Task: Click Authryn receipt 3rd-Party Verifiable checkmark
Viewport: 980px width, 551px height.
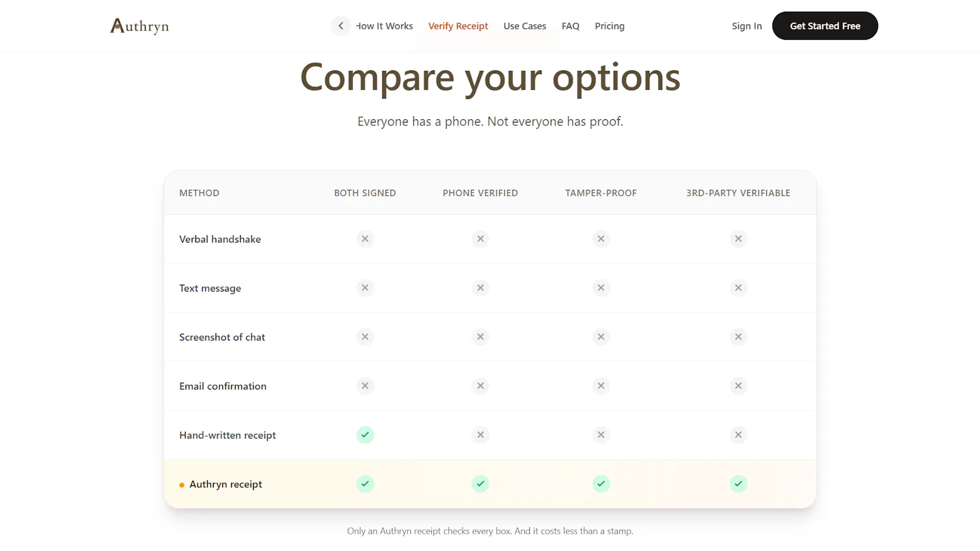Action: 738,484
